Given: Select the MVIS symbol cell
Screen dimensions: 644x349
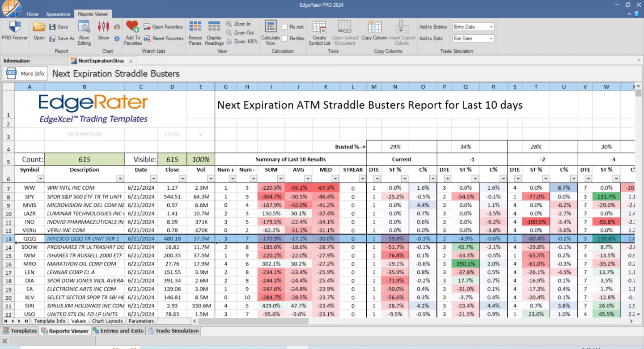Looking at the screenshot, I should [x=30, y=205].
